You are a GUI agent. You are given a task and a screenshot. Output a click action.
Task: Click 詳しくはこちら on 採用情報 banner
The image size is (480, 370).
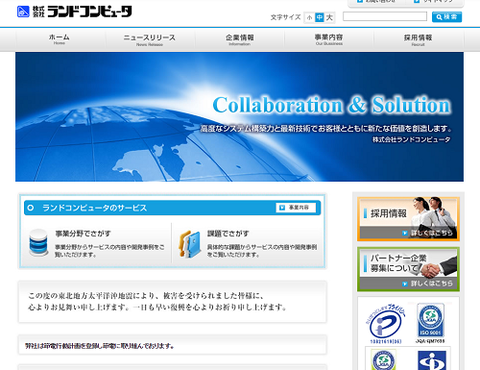pos(428,233)
